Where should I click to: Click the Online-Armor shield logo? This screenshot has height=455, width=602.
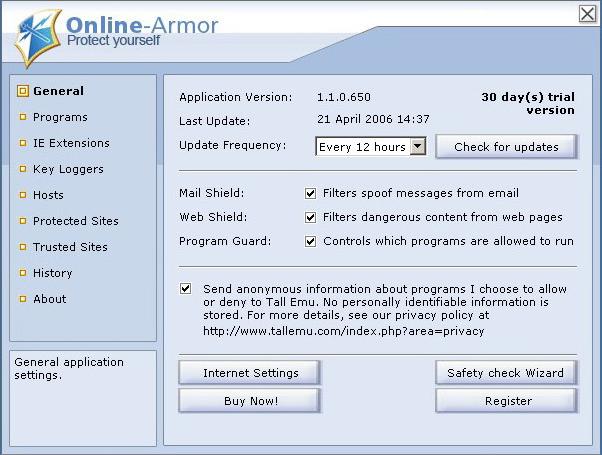pyautogui.click(x=38, y=38)
